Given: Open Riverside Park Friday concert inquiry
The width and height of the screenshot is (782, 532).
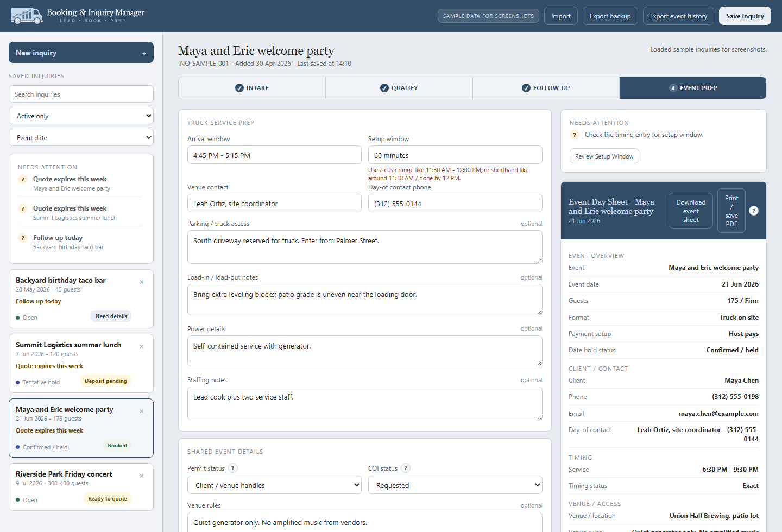Looking at the screenshot, I should coord(81,487).
